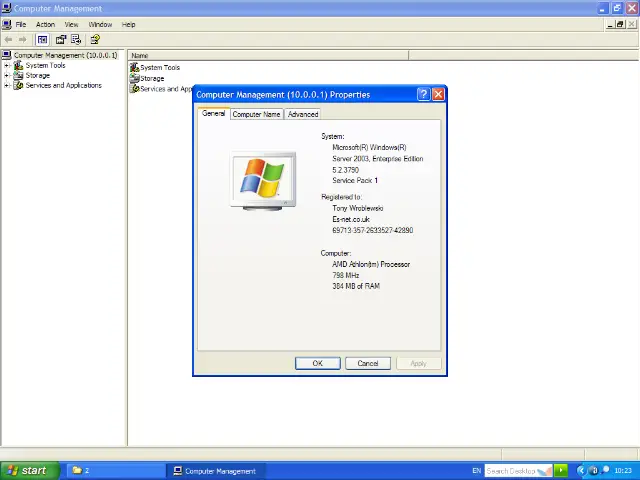
Task: Open the File menu
Action: pos(21,24)
